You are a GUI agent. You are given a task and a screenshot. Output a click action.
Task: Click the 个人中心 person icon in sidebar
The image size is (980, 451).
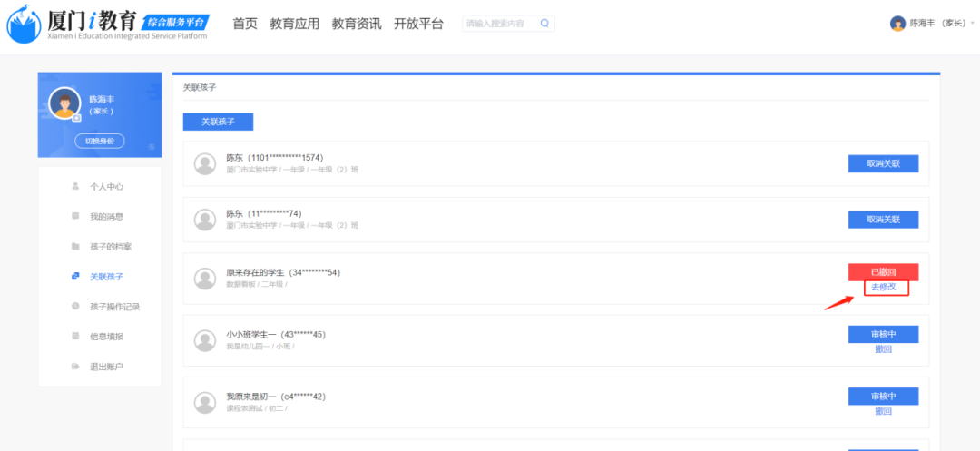pos(75,186)
